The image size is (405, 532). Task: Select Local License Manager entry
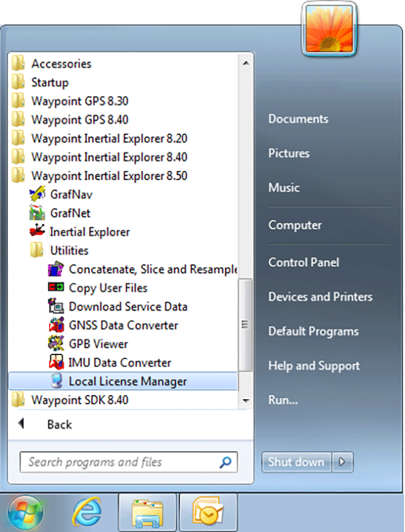pos(123,381)
